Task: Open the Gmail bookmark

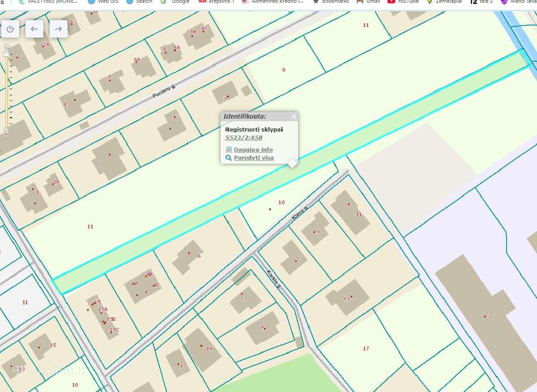Action: (368, 2)
